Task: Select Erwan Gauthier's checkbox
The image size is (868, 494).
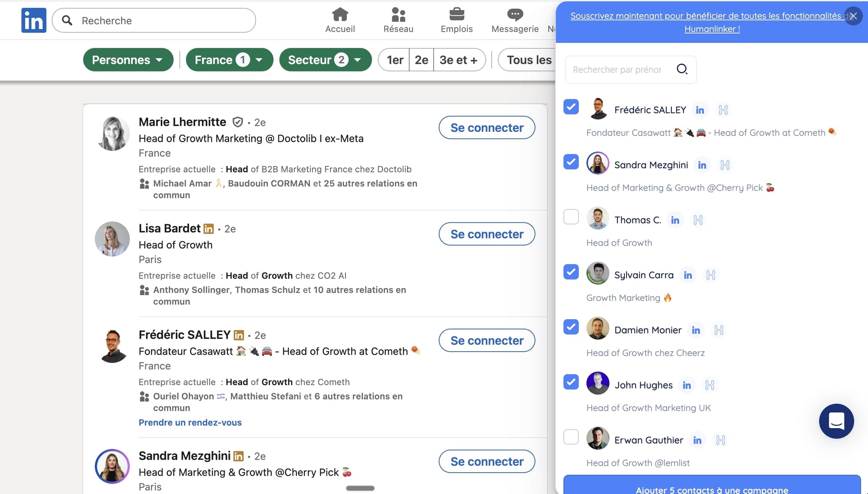Action: coord(571,437)
